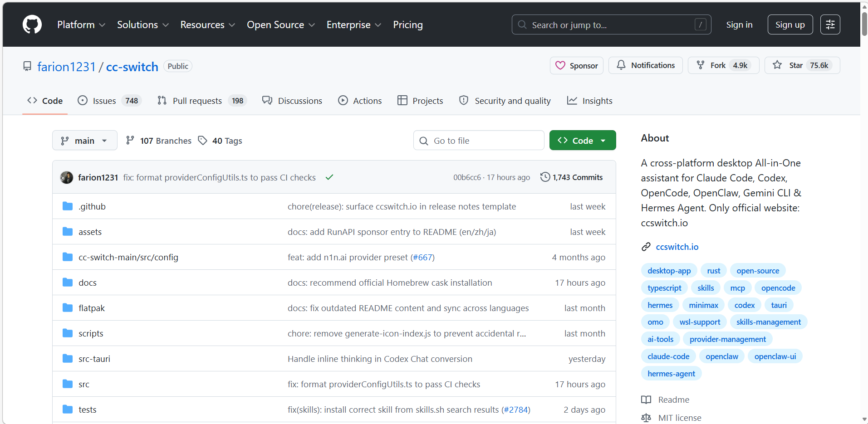Viewport: 868px width, 424px height.
Task: Select the desktop-app topic tag
Action: tap(669, 271)
